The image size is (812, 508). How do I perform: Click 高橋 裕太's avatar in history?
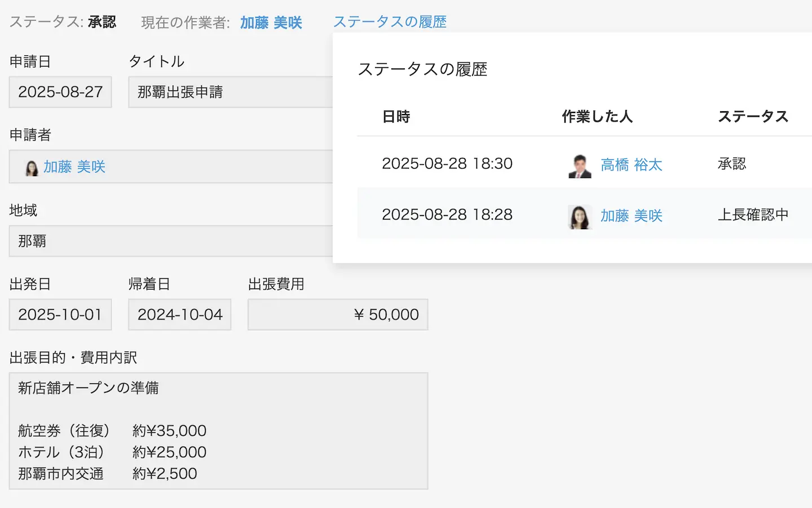[579, 165]
